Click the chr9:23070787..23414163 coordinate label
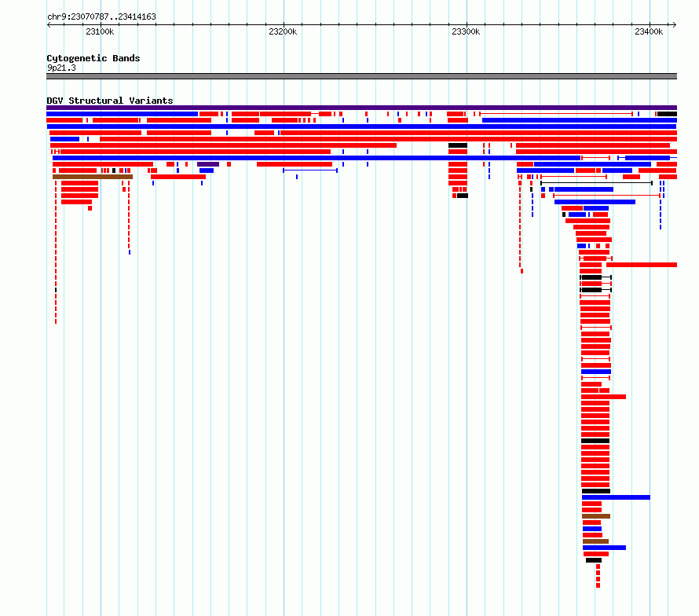Viewport: 699px width, 616px height. point(101,17)
